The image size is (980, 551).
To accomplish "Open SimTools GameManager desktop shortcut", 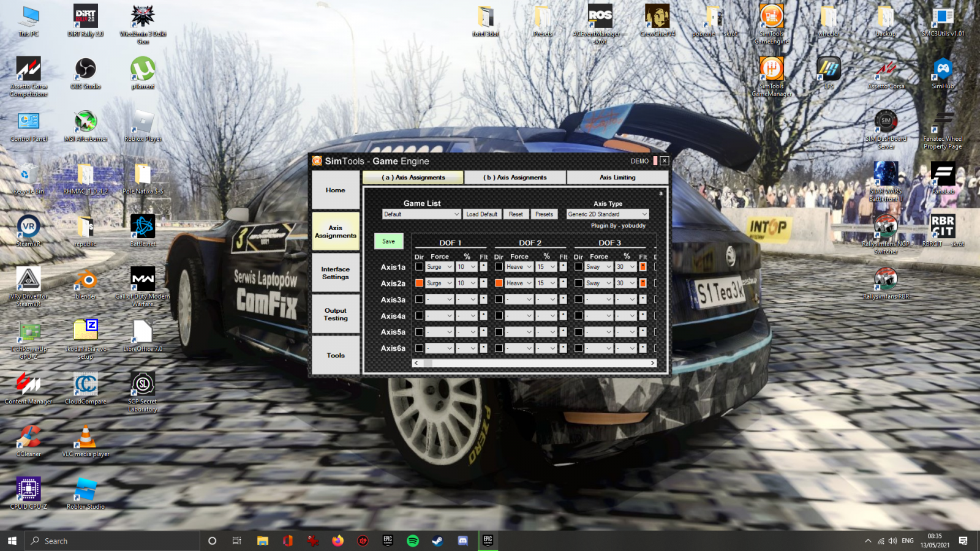I will (772, 76).
